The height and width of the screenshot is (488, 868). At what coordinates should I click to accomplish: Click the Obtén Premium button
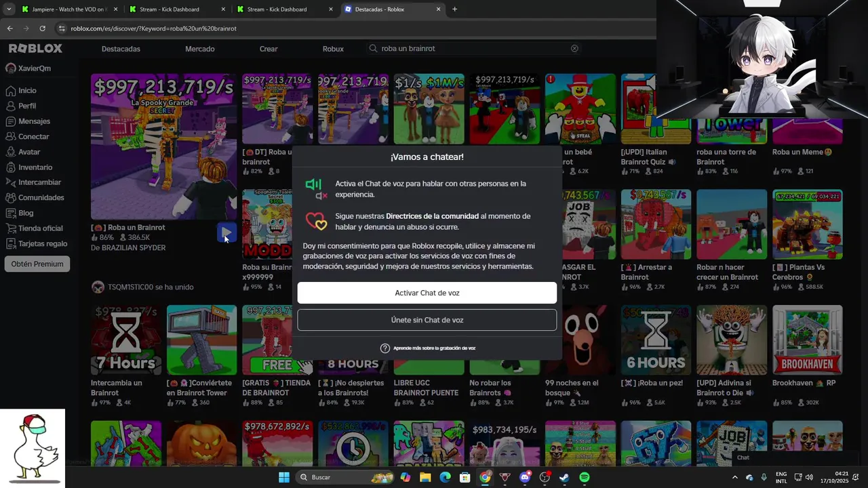(37, 264)
